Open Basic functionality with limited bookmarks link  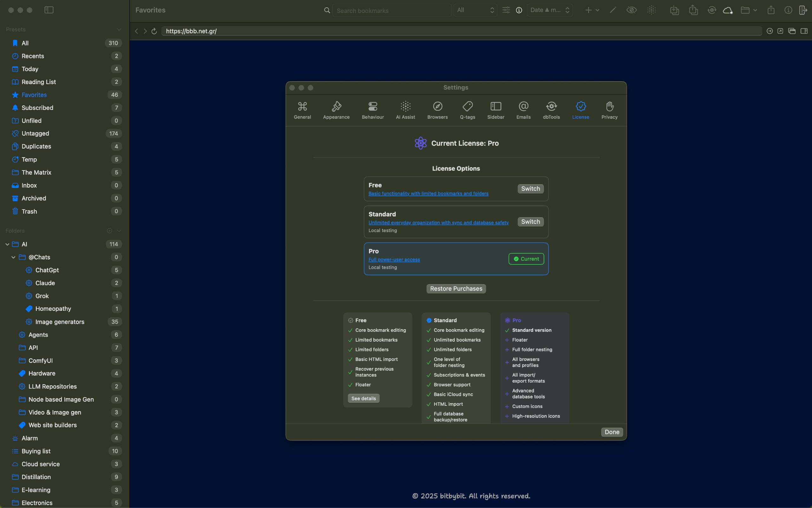[428, 194]
